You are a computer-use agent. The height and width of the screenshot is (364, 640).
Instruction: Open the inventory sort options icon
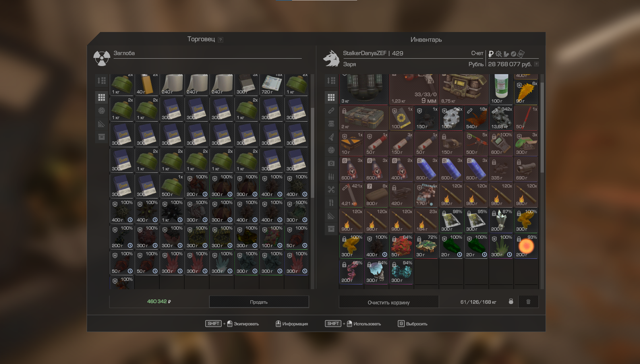click(331, 81)
